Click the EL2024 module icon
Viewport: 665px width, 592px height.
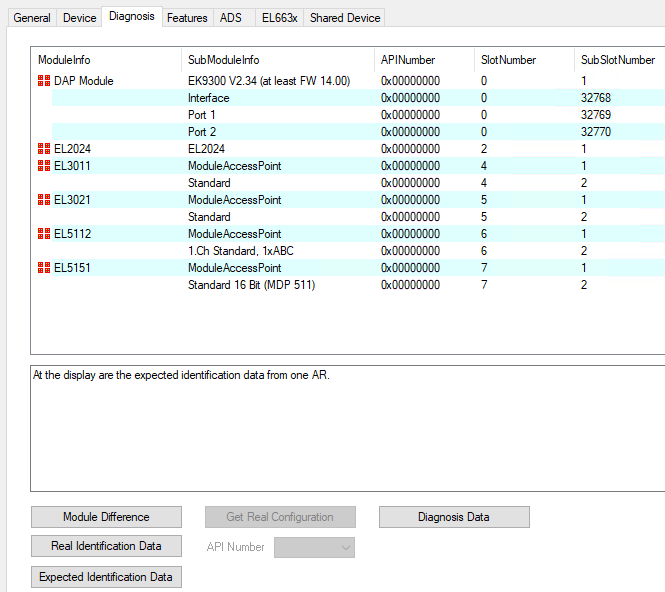[43, 149]
